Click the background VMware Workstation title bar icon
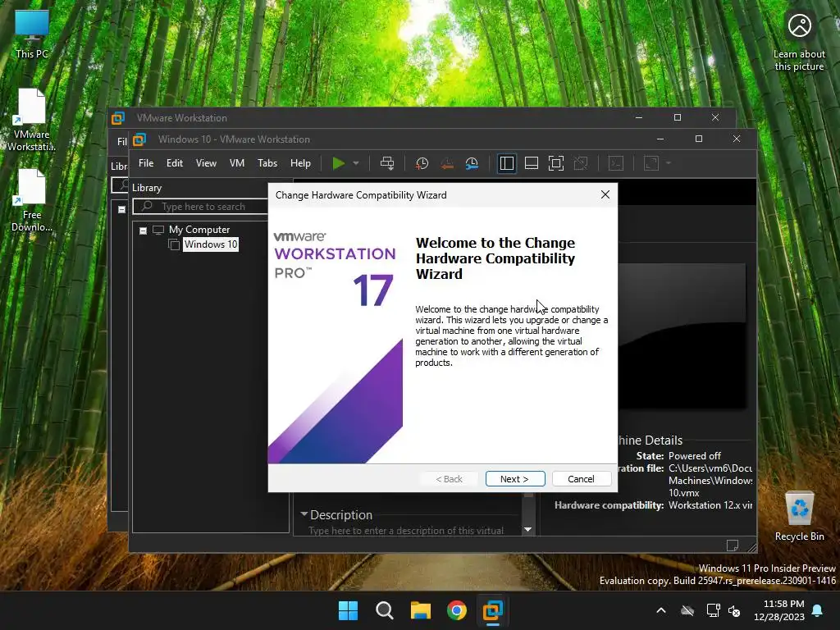 (118, 118)
